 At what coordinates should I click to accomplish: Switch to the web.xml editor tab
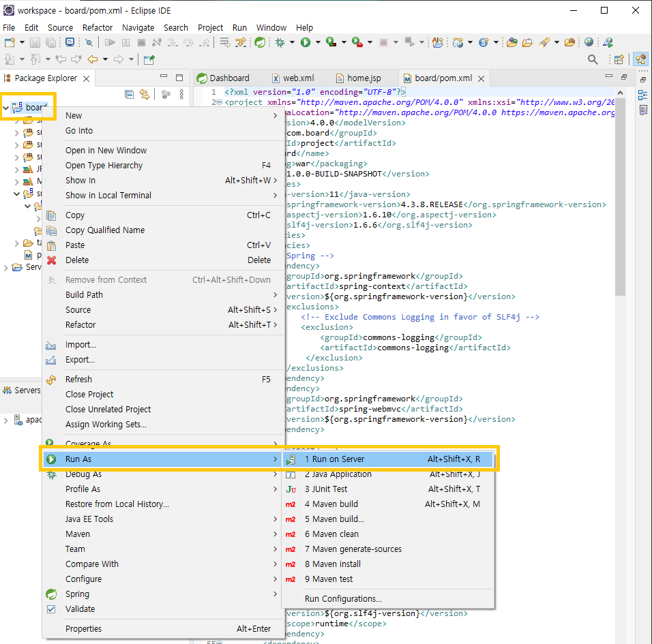pos(293,78)
